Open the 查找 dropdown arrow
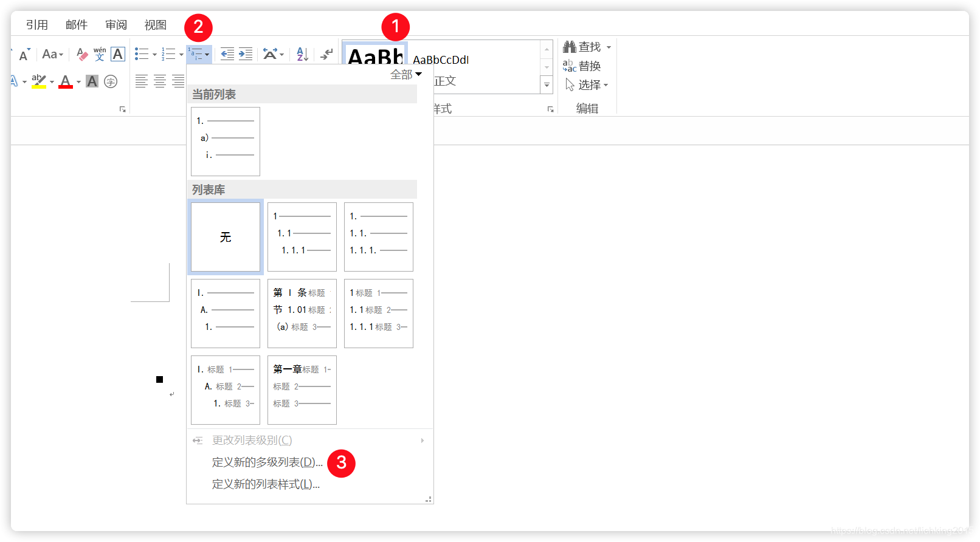Image resolution: width=980 pixels, height=542 pixels. tap(609, 47)
